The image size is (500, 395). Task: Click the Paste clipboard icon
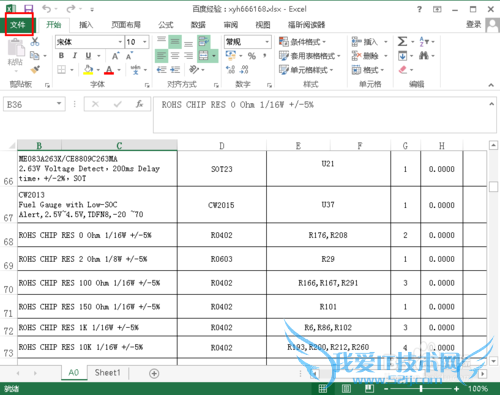[16, 48]
